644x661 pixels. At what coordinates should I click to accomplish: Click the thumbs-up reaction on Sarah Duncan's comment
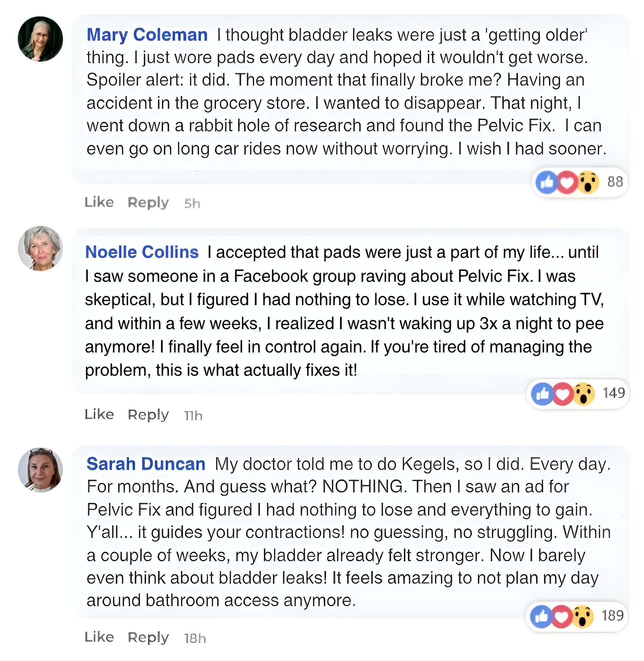(x=541, y=616)
